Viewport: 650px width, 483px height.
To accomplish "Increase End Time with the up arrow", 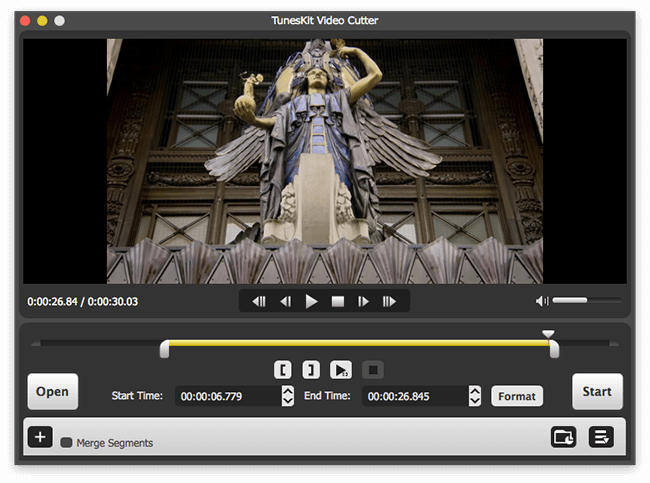I will point(475,391).
